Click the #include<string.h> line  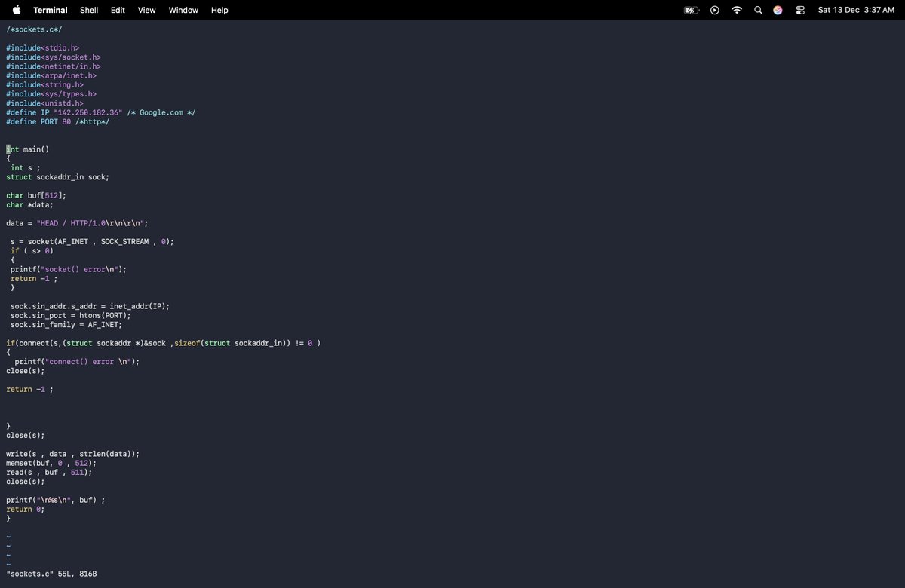point(45,84)
